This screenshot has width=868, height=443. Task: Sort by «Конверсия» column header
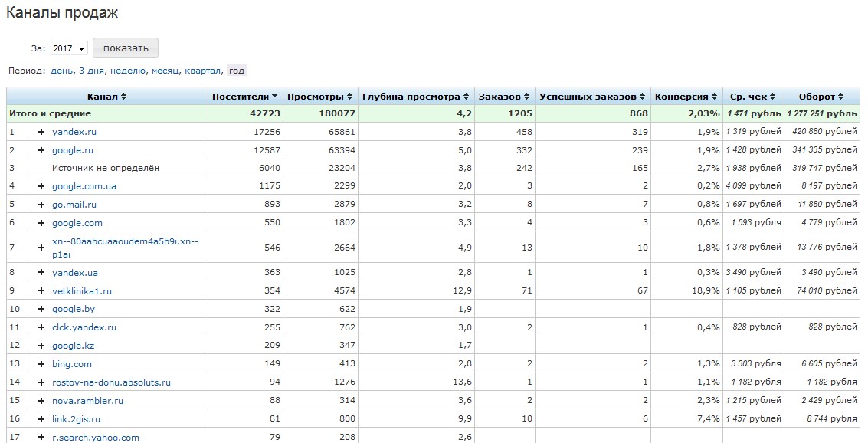(x=686, y=97)
